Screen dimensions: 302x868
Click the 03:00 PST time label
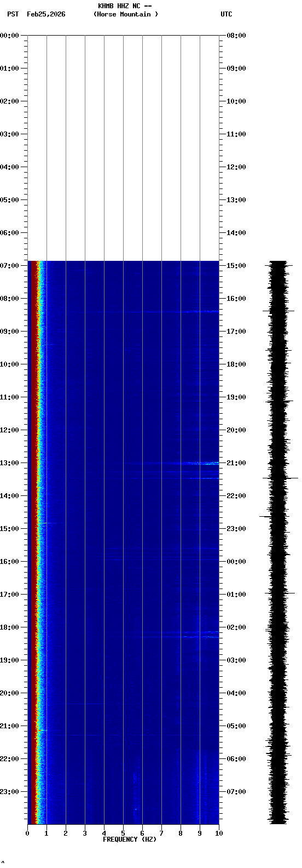point(9,134)
